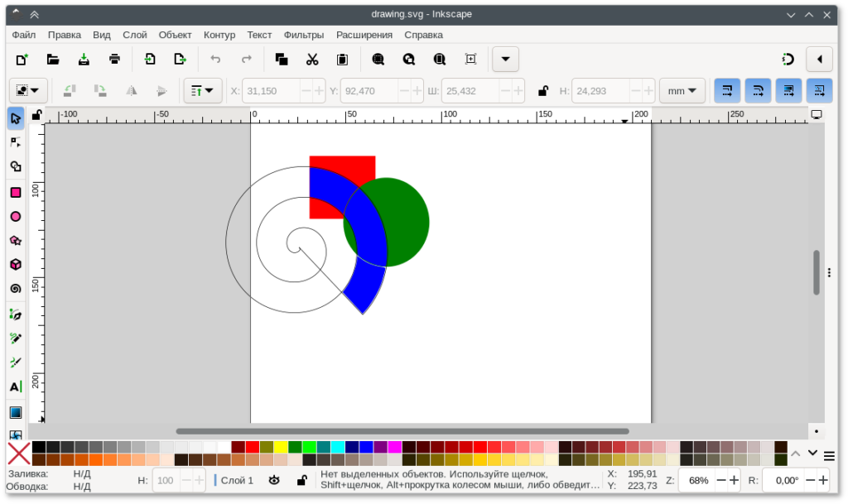848x504 pixels.
Task: Select the 3D box tool
Action: point(16,264)
